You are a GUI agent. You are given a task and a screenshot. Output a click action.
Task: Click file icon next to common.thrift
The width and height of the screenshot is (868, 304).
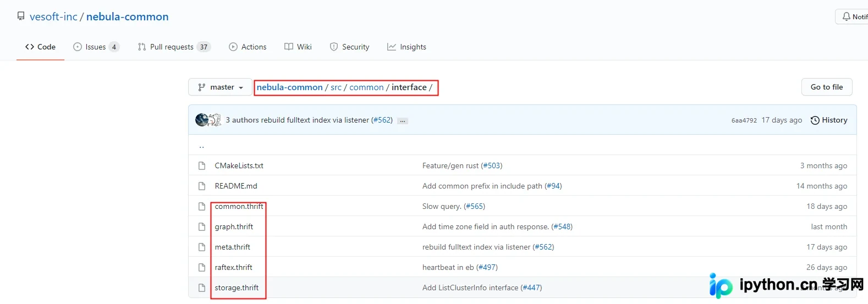pyautogui.click(x=202, y=206)
